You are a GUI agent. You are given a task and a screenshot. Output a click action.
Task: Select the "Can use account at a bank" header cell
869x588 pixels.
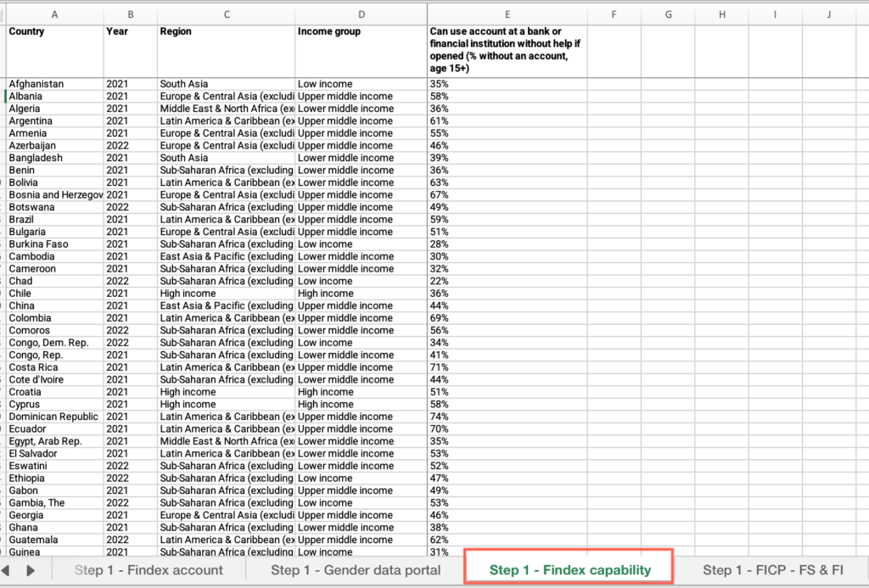(507, 51)
